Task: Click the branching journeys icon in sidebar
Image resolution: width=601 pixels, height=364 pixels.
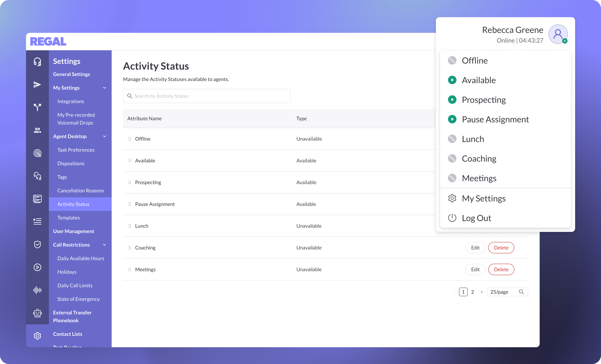Action: point(37,107)
